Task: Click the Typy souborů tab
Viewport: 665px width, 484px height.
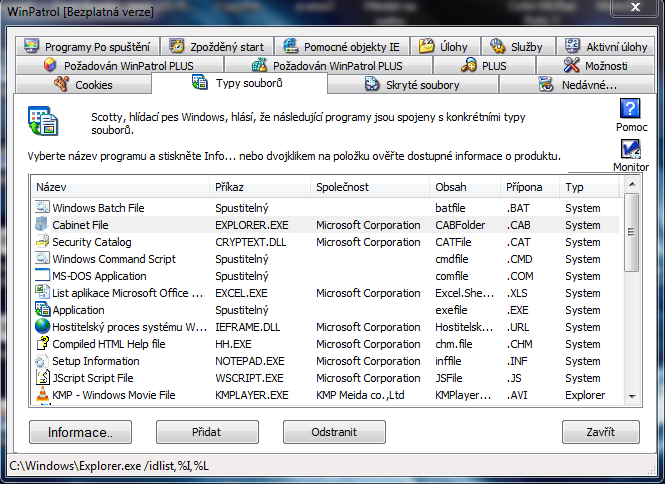Action: [x=239, y=83]
